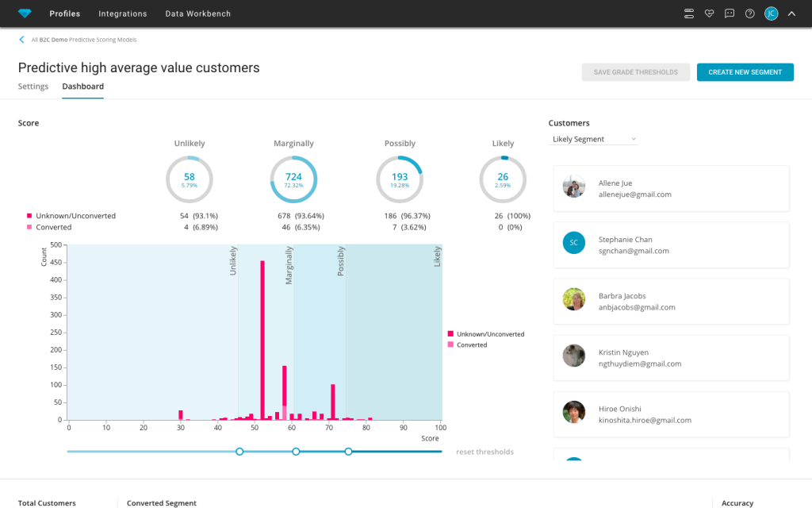Click the Unlikely threshold slider handle
812x508 pixels.
[x=239, y=452]
